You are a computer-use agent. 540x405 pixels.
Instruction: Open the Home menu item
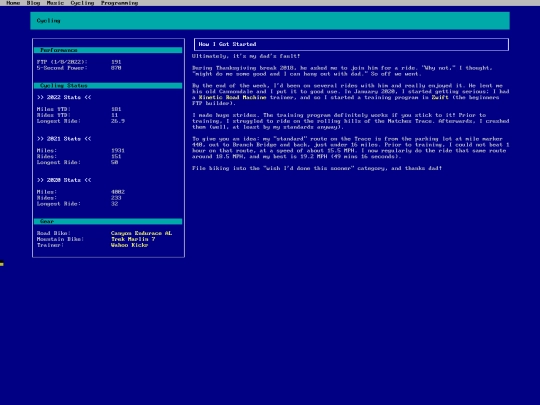click(x=13, y=3)
